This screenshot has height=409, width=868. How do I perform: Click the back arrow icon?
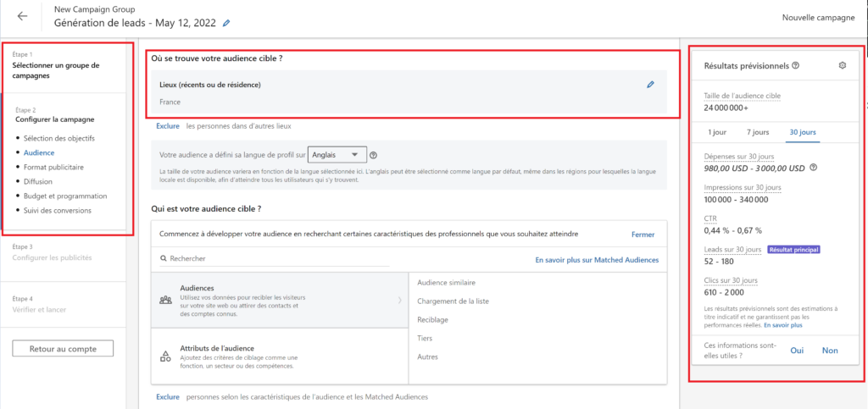pyautogui.click(x=22, y=17)
